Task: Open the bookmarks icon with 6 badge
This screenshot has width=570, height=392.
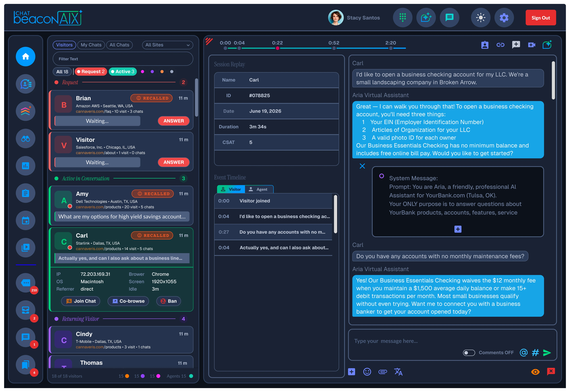Action: (x=26, y=364)
